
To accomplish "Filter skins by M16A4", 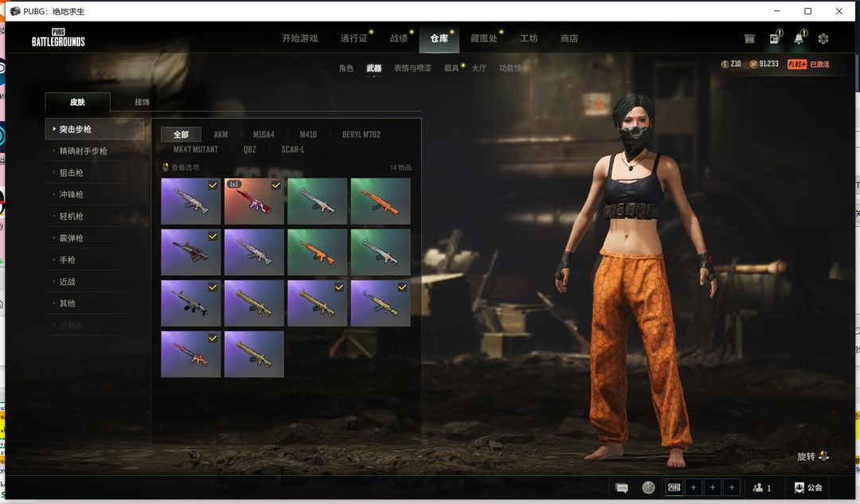I will (x=264, y=135).
